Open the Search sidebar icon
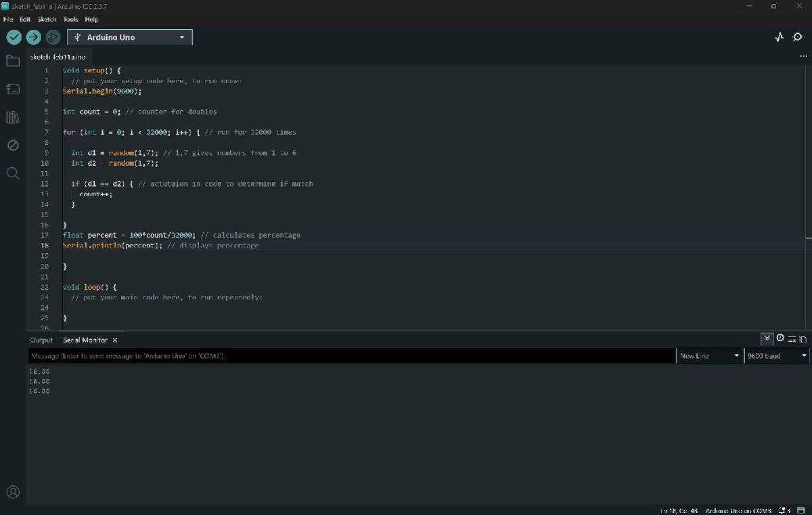The width and height of the screenshot is (812, 515). [13, 173]
